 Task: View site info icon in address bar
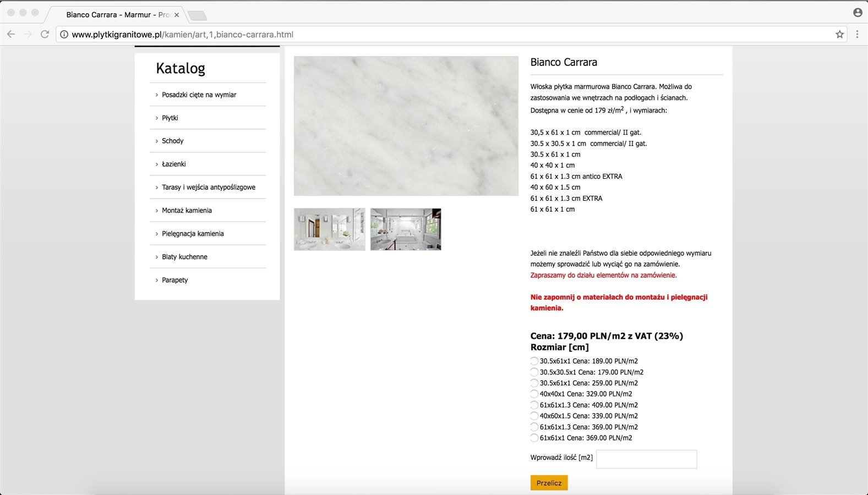tap(64, 35)
